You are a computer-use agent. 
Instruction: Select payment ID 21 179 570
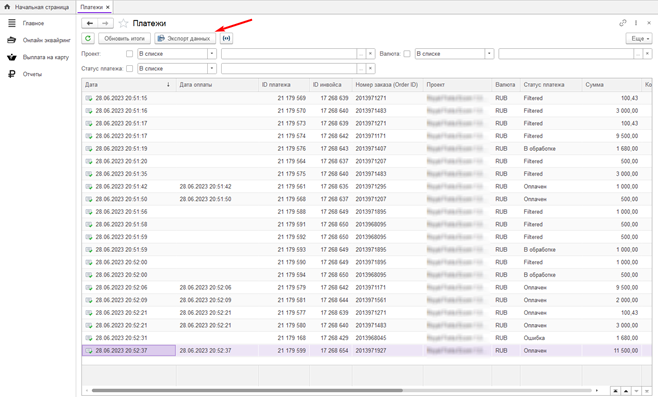(292, 111)
